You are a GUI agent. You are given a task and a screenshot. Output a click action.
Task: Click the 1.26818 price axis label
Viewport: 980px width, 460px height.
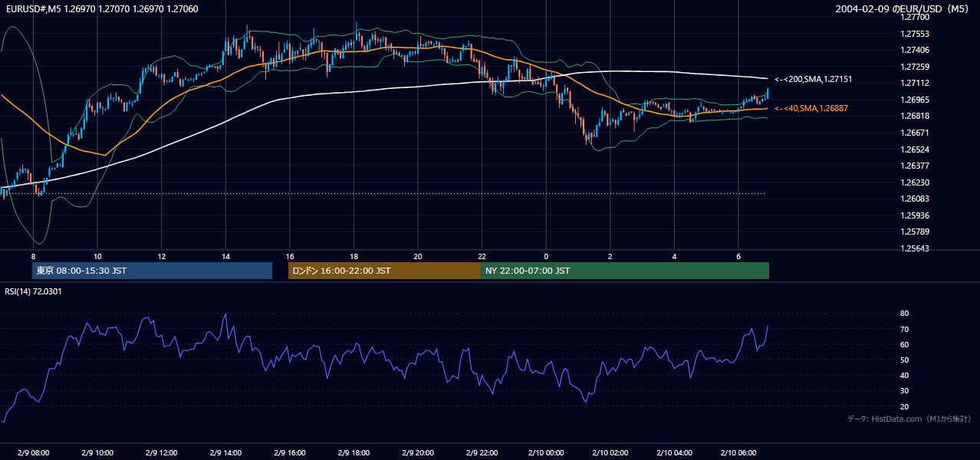tap(916, 116)
